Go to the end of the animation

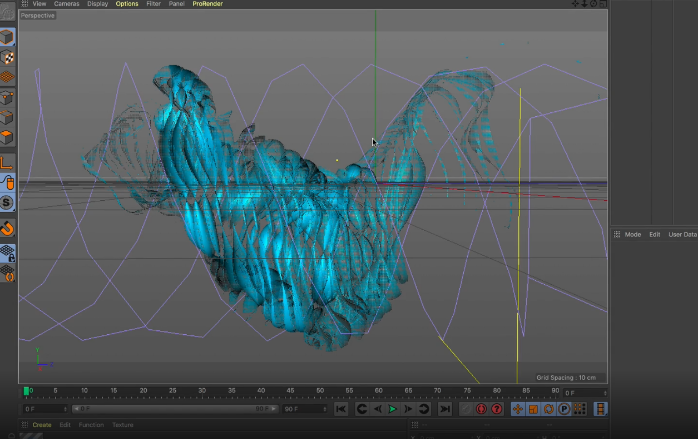tap(444, 409)
